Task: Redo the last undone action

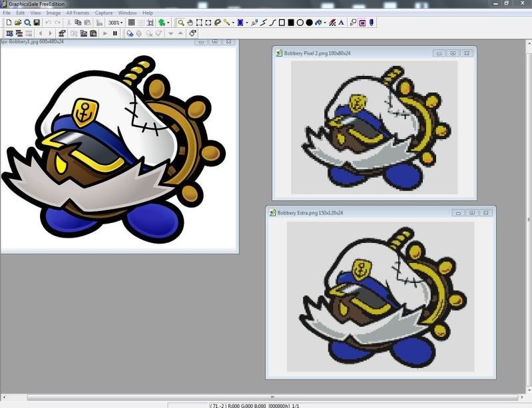Action: coord(58,23)
